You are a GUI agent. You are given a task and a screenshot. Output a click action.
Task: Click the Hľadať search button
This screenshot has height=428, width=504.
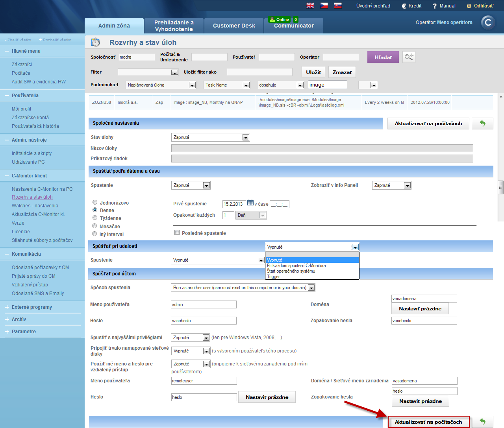383,57
